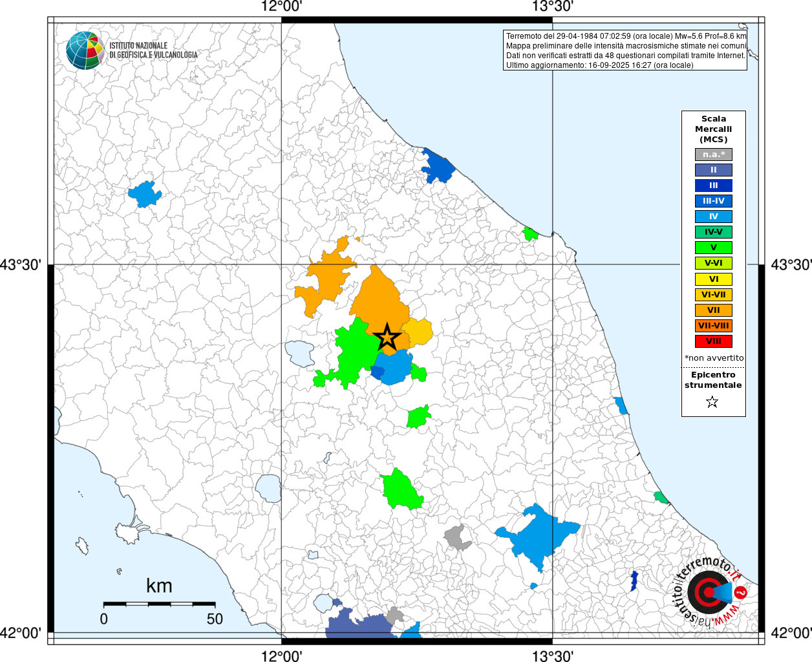Click the large gray municipality in the south
Viewport: 812px width, 662px height.
[x=457, y=538]
